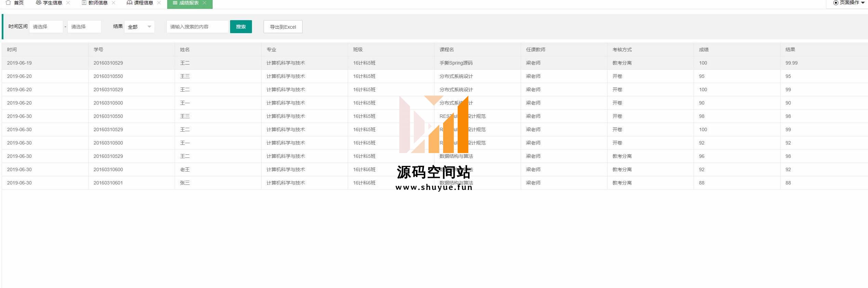Switch to the 课程信息 tab

(x=143, y=3)
